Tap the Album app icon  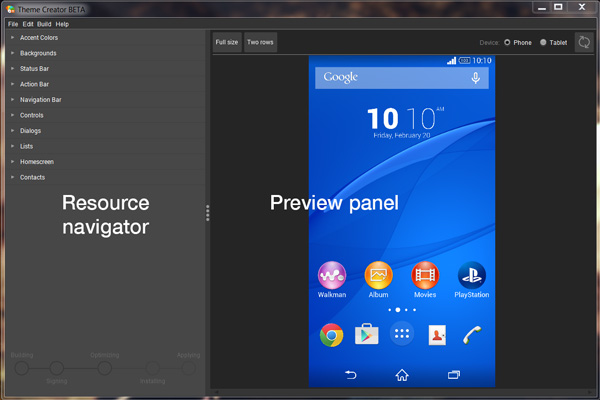point(378,274)
